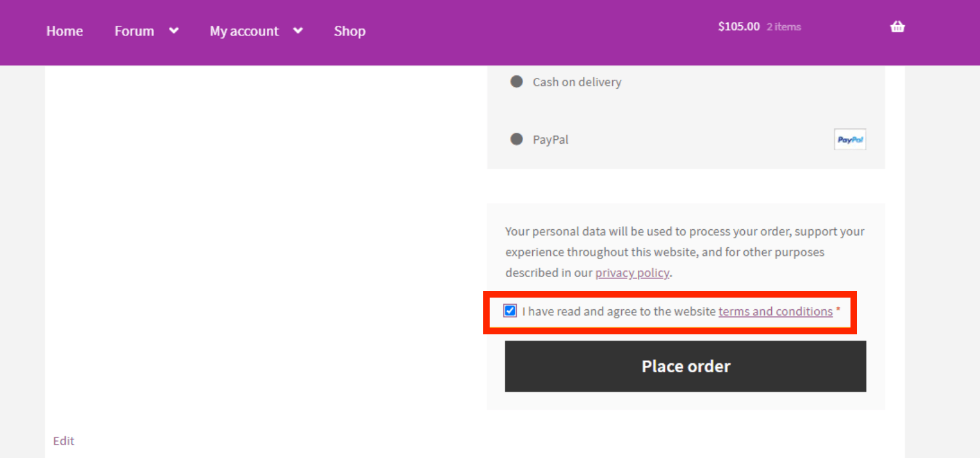Viewport: 980px width, 458px height.
Task: Click the PayPal logo image
Action: pos(850,139)
